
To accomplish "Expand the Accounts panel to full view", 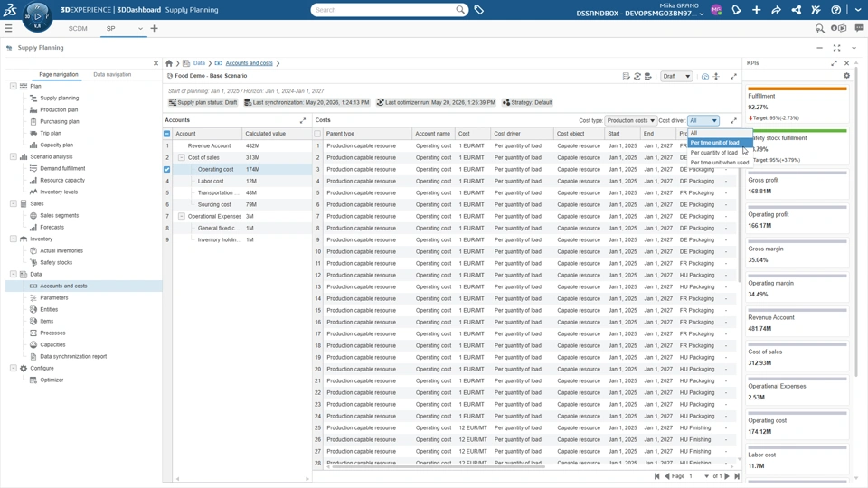I will click(x=303, y=120).
